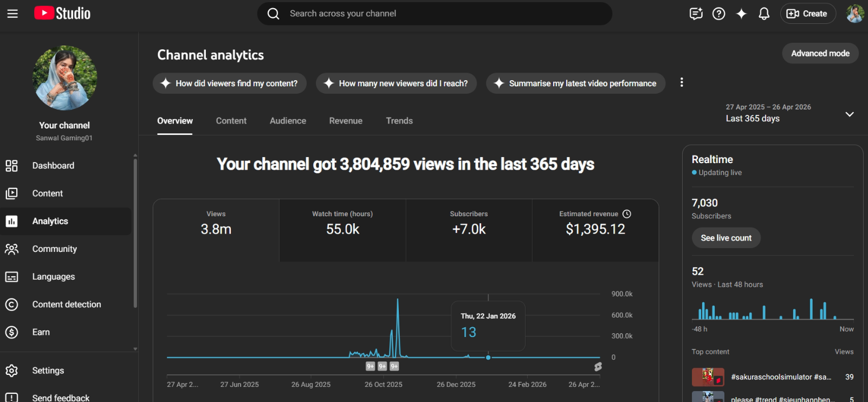Screen dimensions: 868x402
Task: Go to Dashboard in the sidebar
Action: coord(66,166)
